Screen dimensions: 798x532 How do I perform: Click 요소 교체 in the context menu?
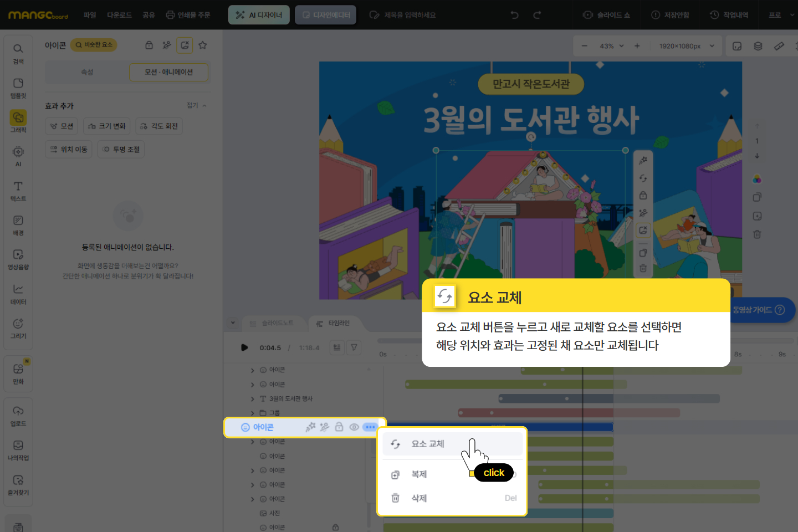[x=427, y=444]
